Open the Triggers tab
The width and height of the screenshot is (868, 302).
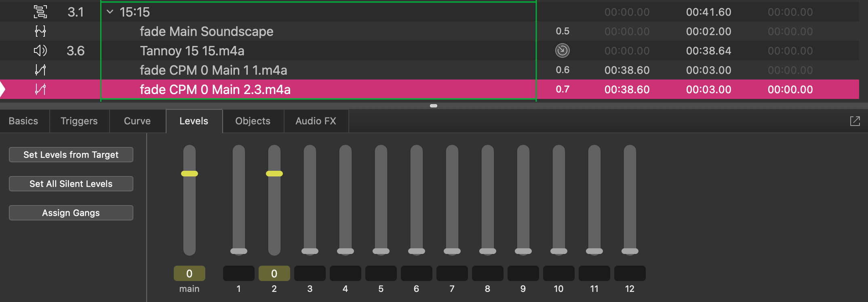pos(79,121)
